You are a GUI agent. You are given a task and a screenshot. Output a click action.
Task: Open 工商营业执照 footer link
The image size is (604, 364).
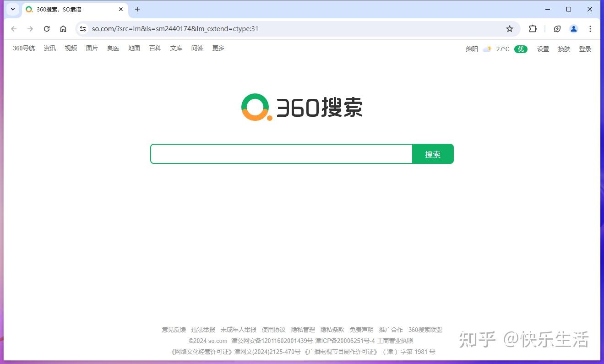(x=395, y=341)
